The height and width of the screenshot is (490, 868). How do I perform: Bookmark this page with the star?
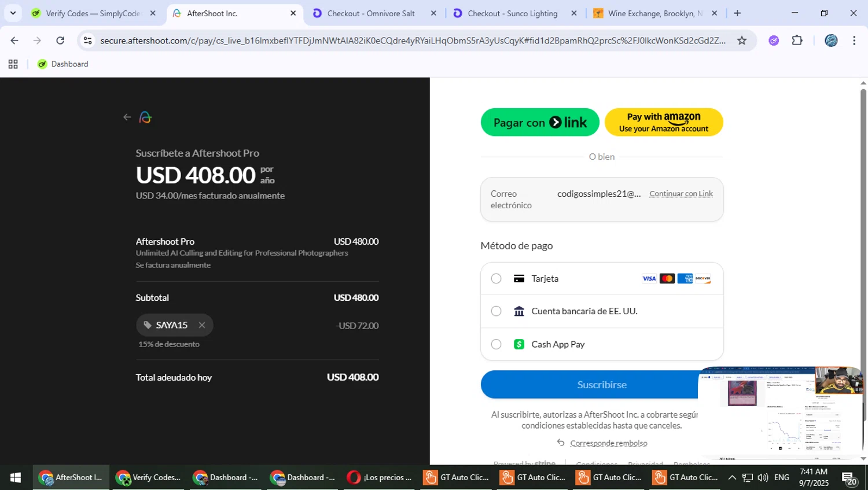(742, 40)
